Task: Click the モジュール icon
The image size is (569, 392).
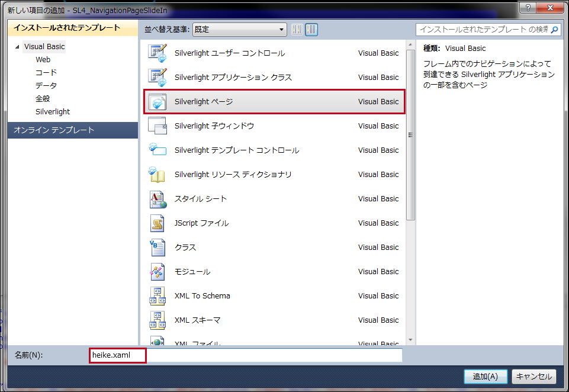Action: (157, 272)
